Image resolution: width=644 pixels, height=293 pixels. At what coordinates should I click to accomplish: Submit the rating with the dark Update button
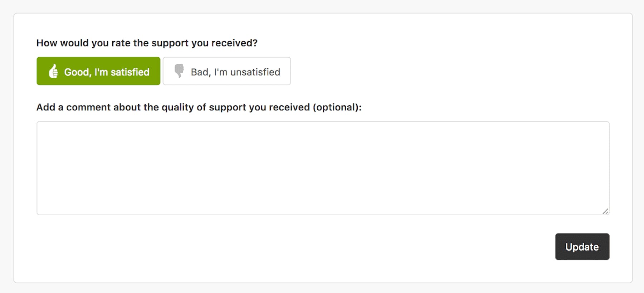coord(582,247)
